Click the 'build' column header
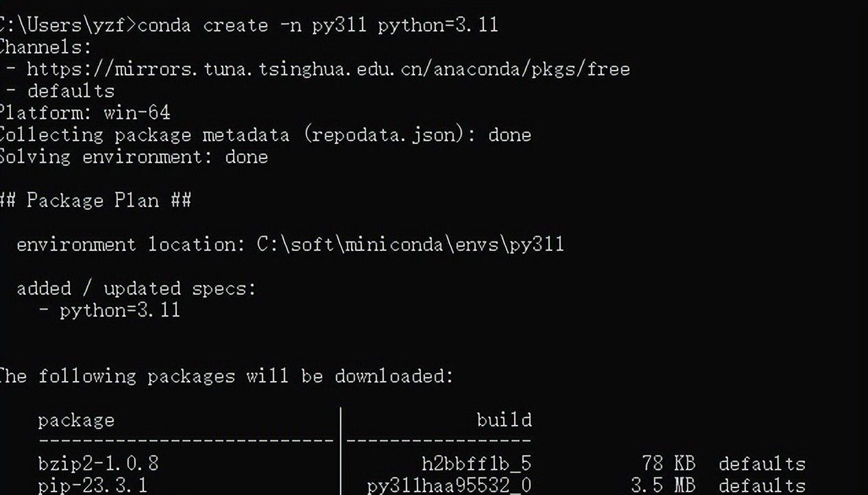Screen dimensions: 868x495 click(x=504, y=420)
